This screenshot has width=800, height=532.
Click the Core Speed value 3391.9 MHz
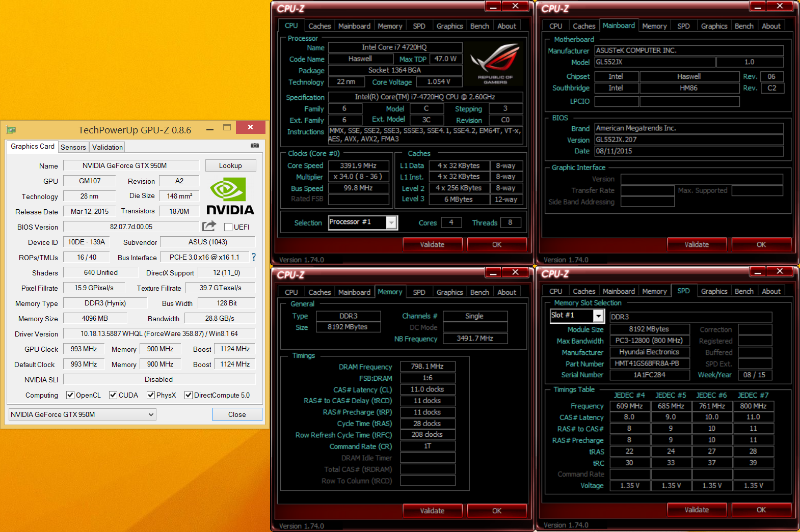[358, 165]
